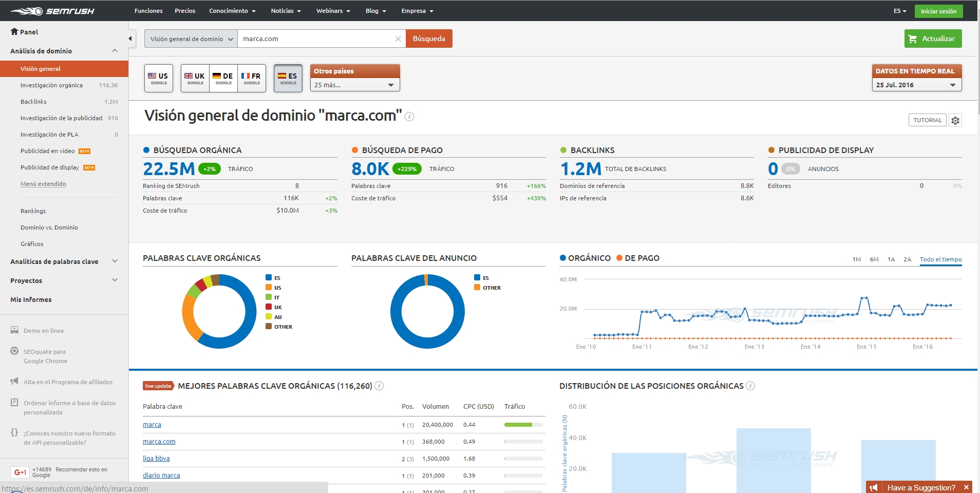This screenshot has height=493, width=980.
Task: Select Todo el tiempo range tab
Action: (x=941, y=259)
